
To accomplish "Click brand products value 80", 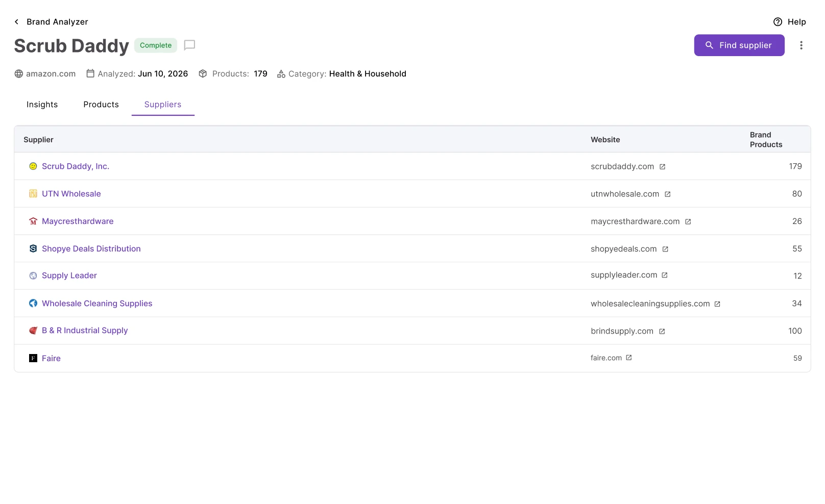I will pos(797,194).
